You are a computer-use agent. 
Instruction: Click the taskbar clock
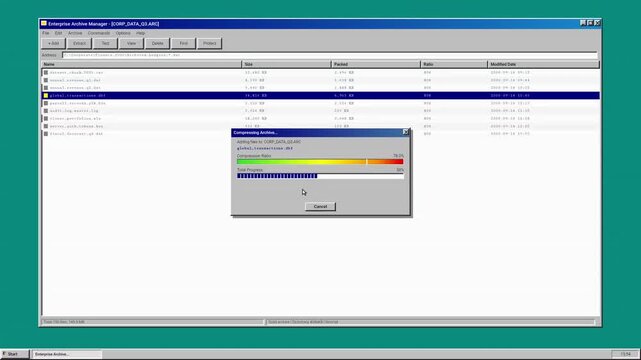coord(625,354)
